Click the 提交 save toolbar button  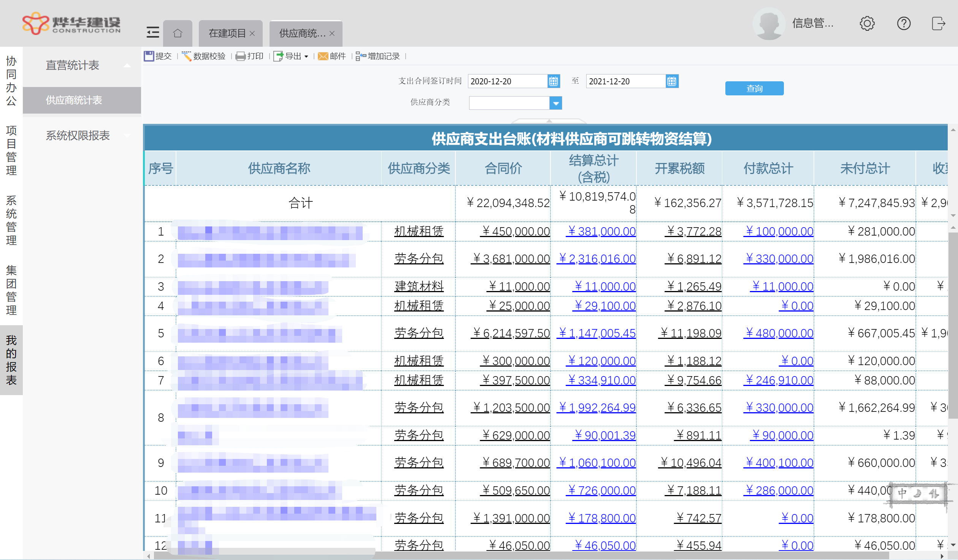point(158,56)
